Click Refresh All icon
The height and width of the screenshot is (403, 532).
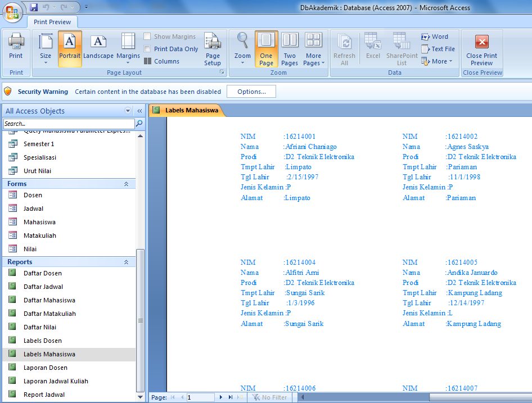pyautogui.click(x=344, y=49)
